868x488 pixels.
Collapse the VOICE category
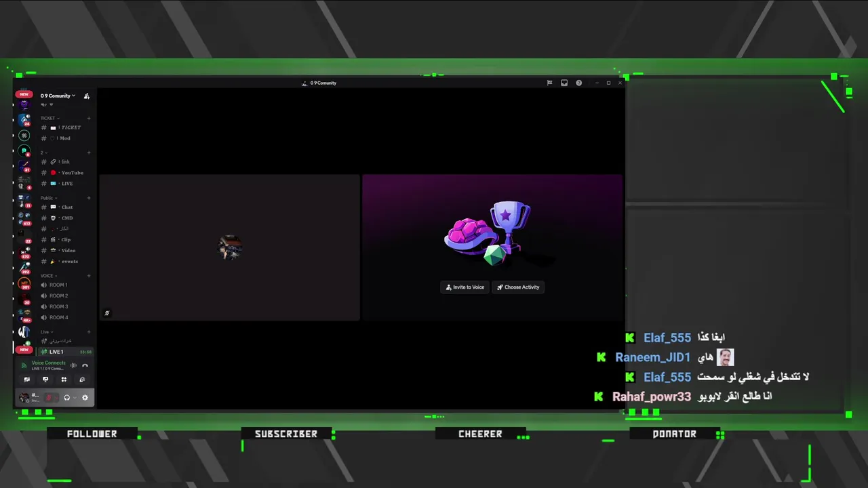point(49,276)
